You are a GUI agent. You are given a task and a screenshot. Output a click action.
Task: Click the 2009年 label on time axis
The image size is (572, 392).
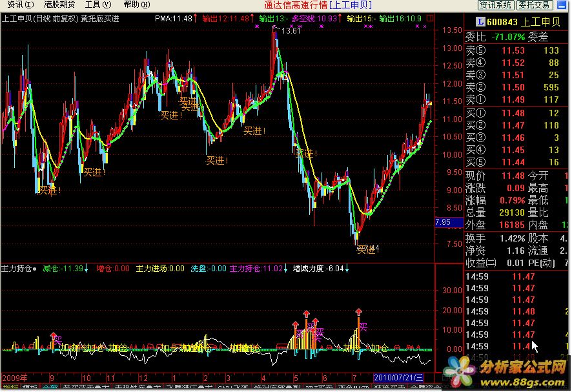click(15, 378)
